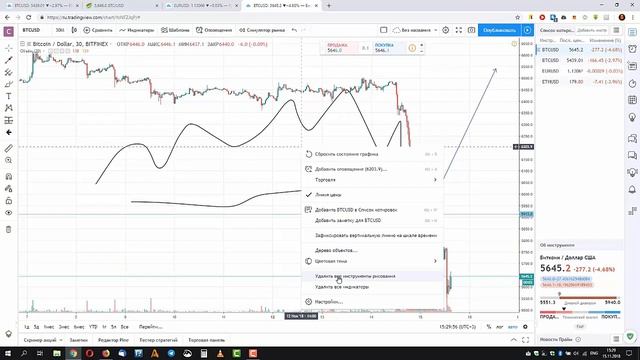640x360 pixels.
Task: Open the 'Тестер стратегий' bottom tab
Action: [x=158, y=340]
